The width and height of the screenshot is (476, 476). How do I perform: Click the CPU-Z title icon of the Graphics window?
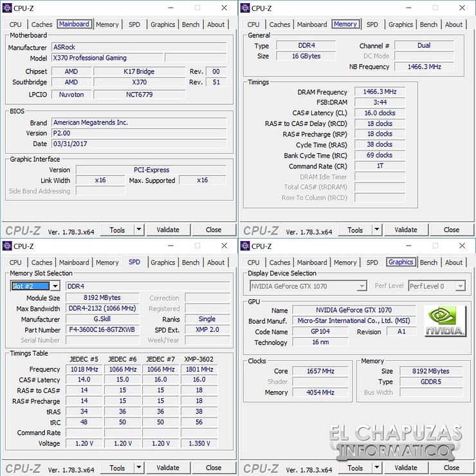pos(245,246)
